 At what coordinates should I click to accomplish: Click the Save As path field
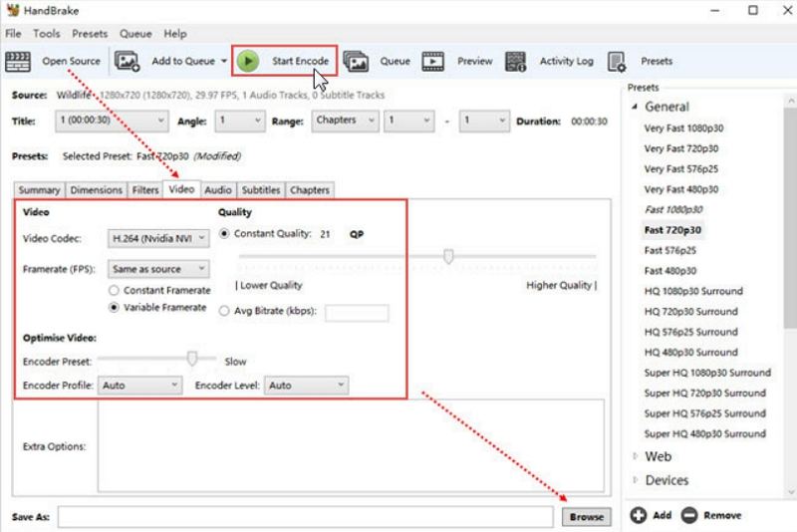(306, 517)
